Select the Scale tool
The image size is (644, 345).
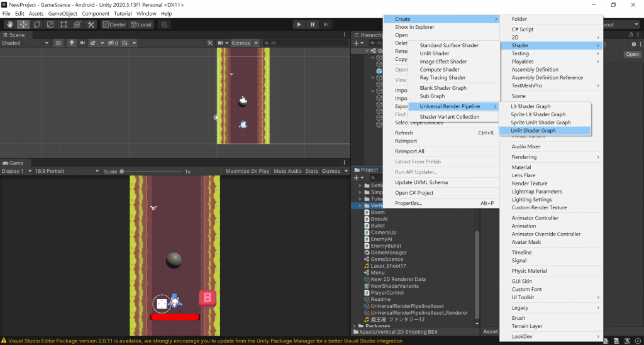(50, 25)
